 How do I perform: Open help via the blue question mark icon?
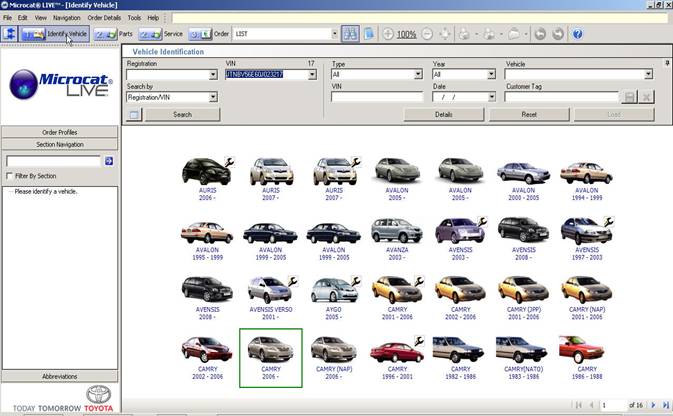(578, 33)
